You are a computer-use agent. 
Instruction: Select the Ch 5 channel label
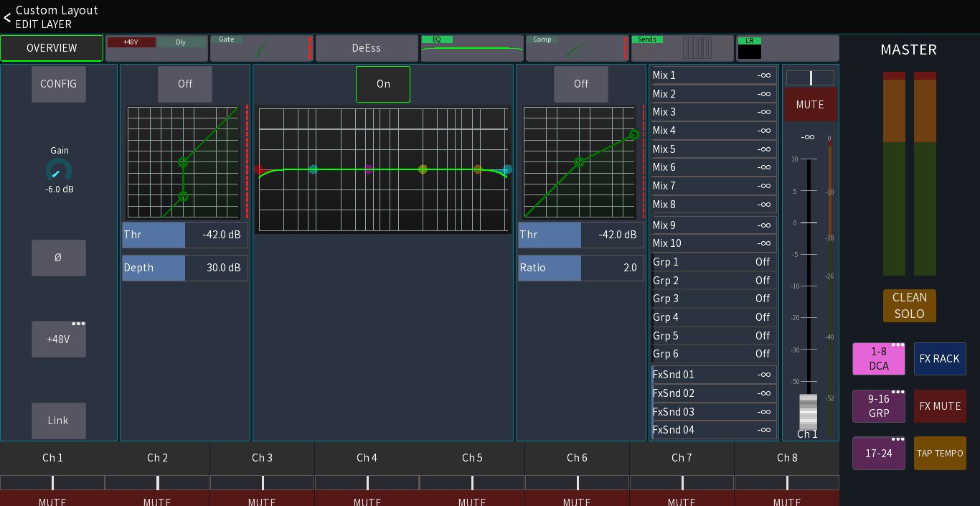tap(472, 458)
